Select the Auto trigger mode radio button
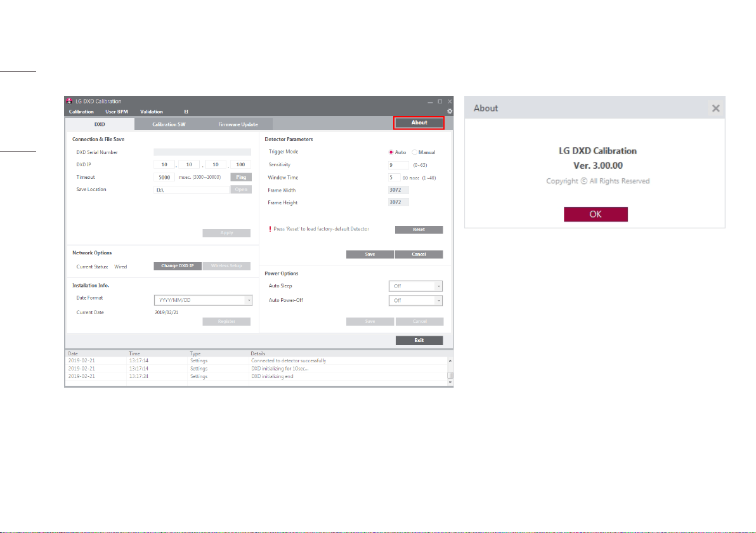The image size is (756, 533). point(391,152)
